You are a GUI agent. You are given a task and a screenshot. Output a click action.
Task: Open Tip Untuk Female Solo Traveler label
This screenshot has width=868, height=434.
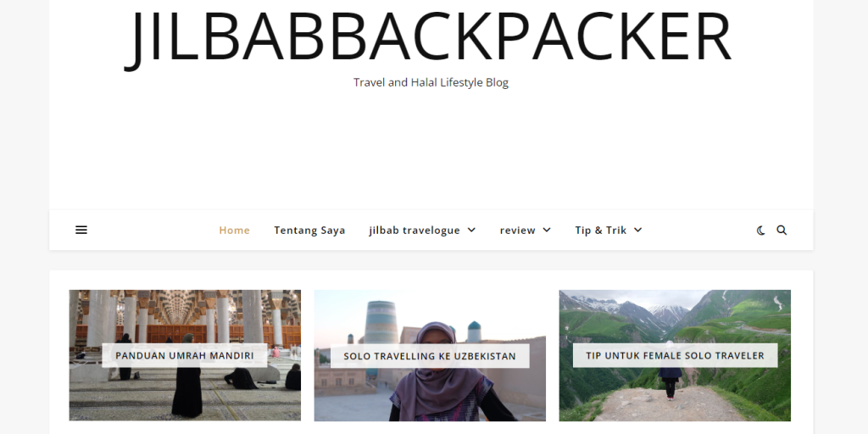(675, 355)
